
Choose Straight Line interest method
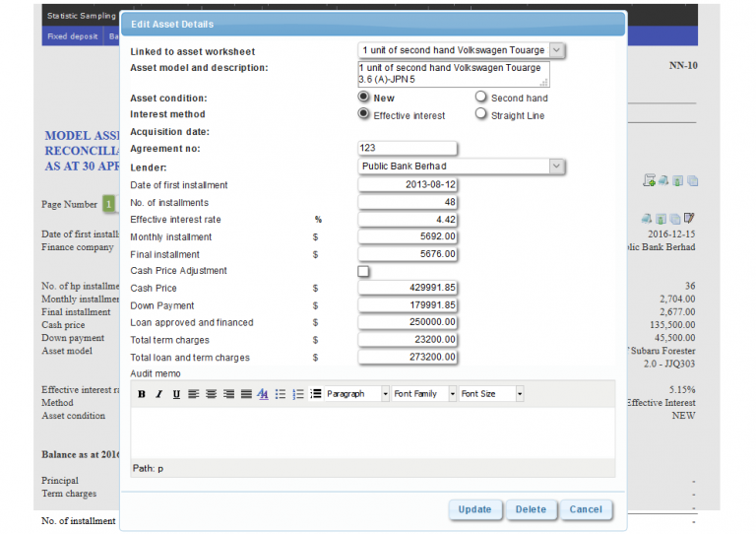[480, 113]
